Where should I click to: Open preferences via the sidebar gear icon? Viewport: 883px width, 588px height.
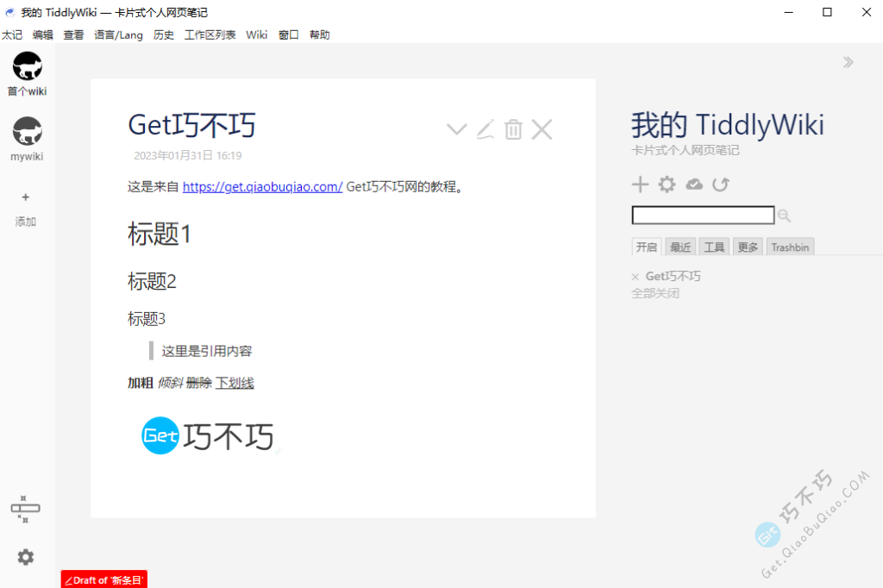(x=25, y=557)
